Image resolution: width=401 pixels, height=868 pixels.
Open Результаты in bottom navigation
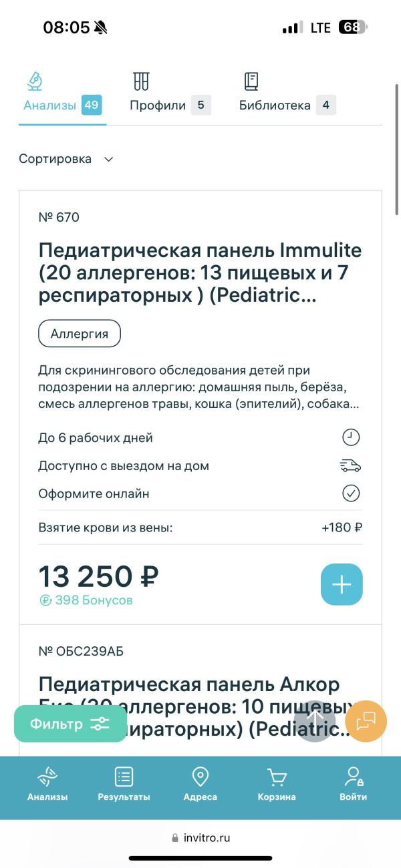click(124, 785)
